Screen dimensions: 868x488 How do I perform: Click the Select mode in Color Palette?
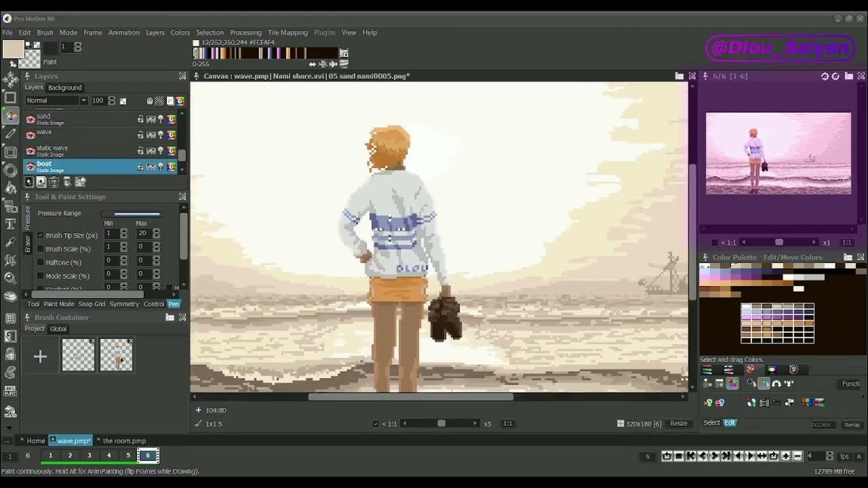[x=711, y=423]
